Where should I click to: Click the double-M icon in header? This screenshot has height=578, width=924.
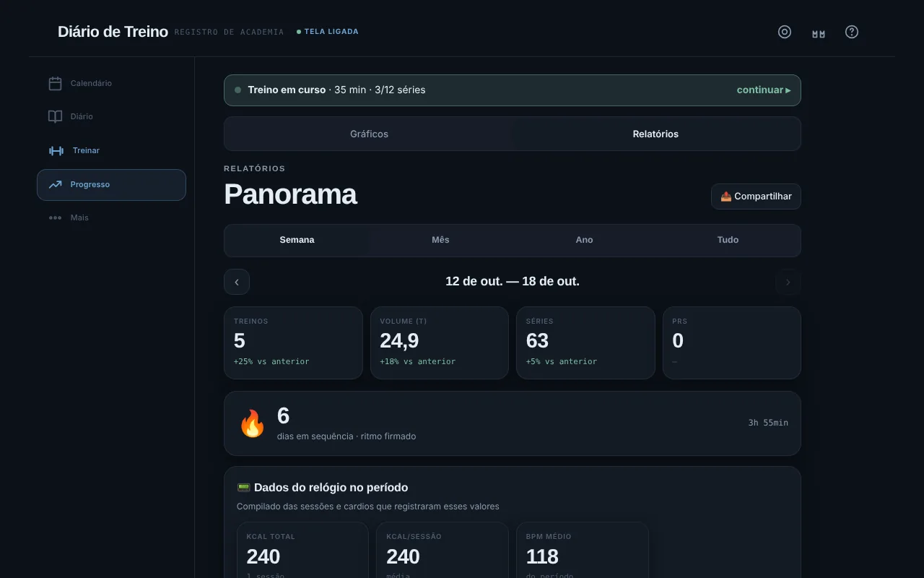pos(818,33)
